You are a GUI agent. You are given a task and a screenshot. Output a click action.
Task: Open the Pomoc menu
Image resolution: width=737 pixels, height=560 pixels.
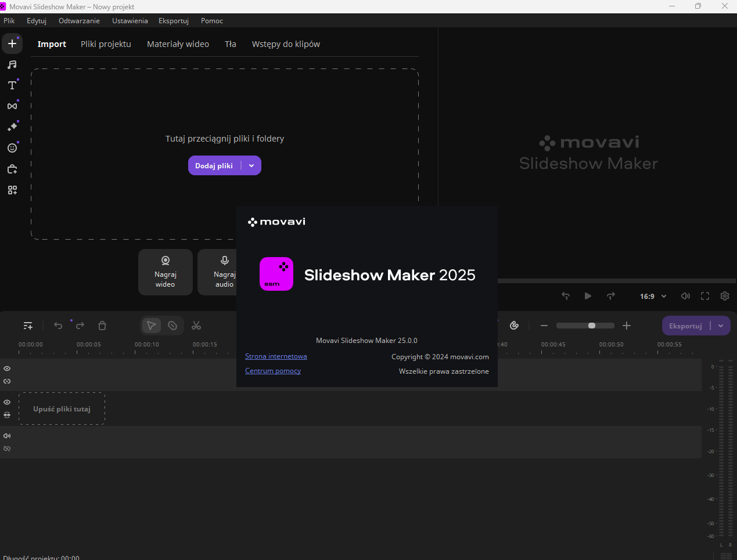212,20
